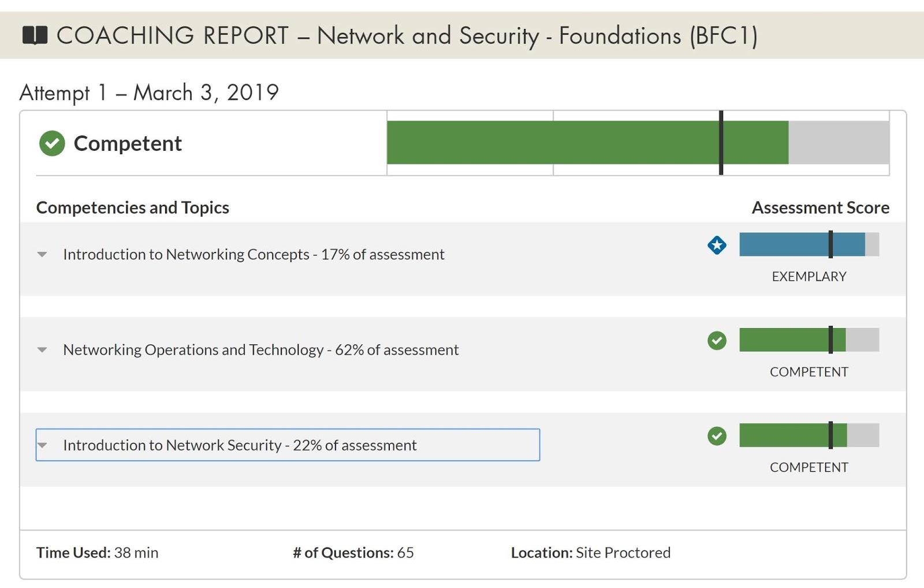Viewport: 924px width, 588px height.
Task: Click the Time Used 38 min text
Action: [97, 553]
